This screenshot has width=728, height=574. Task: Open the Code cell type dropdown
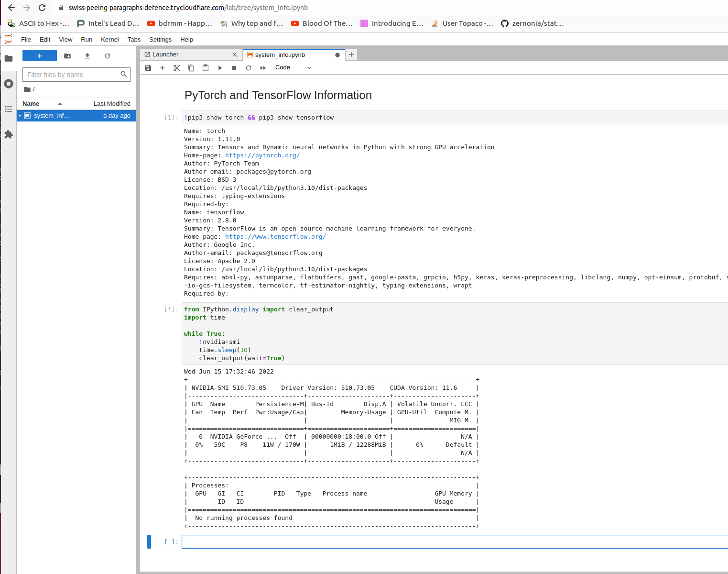(293, 67)
